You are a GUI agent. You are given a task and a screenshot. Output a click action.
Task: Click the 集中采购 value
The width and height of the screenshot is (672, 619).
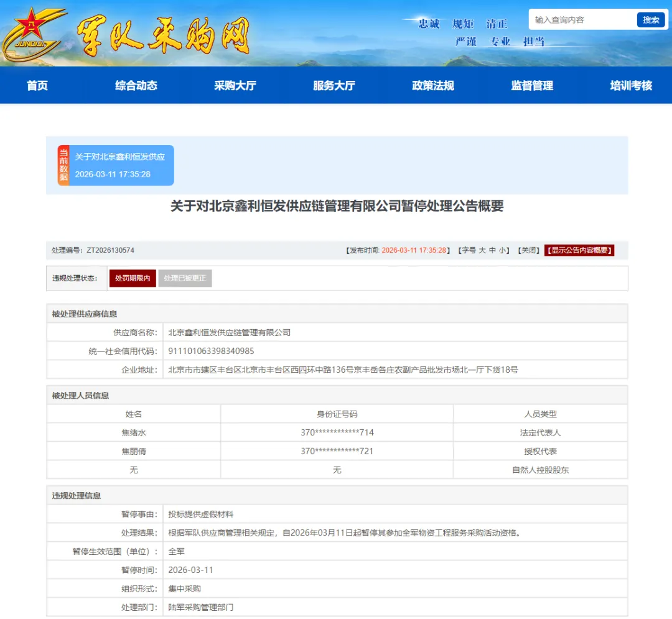[184, 589]
